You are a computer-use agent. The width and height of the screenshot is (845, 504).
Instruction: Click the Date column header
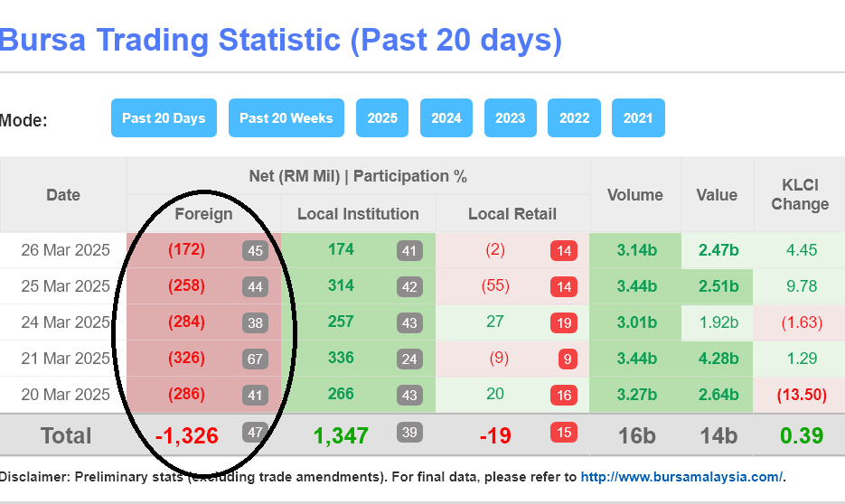pos(63,195)
